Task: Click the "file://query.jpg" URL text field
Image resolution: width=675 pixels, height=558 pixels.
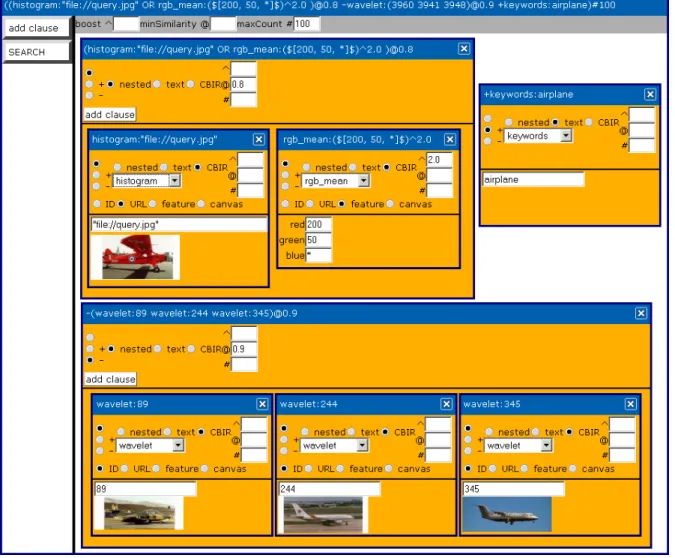Action: click(x=179, y=224)
